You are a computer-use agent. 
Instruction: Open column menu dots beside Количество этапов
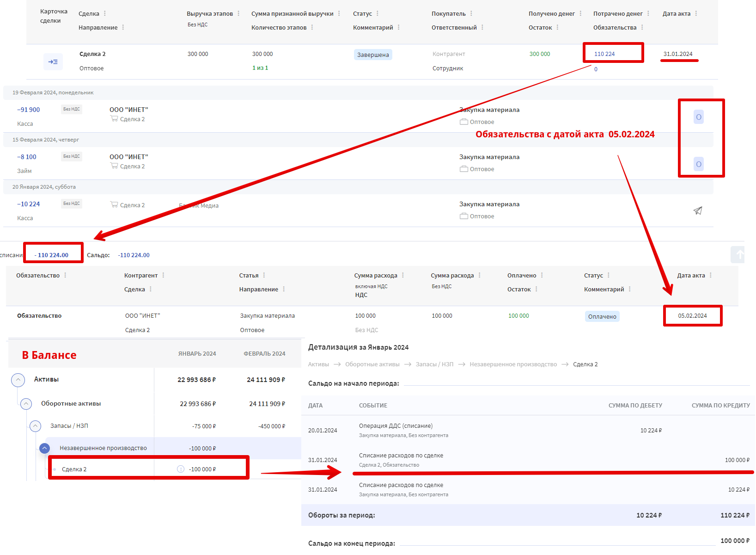[x=312, y=27]
